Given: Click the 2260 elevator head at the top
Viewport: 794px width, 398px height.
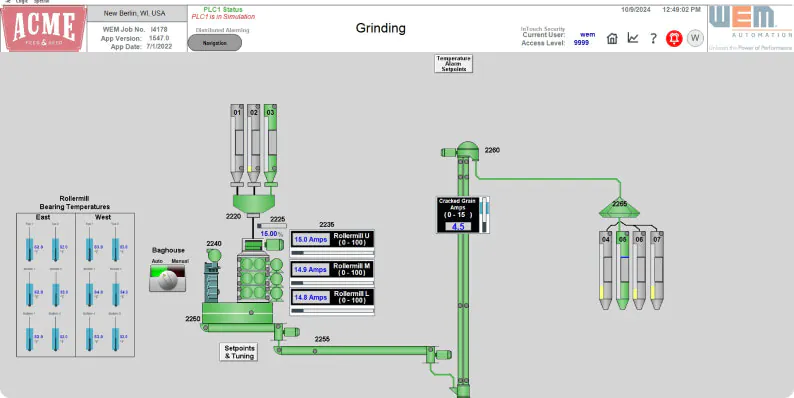Looking at the screenshot, I should [x=467, y=150].
